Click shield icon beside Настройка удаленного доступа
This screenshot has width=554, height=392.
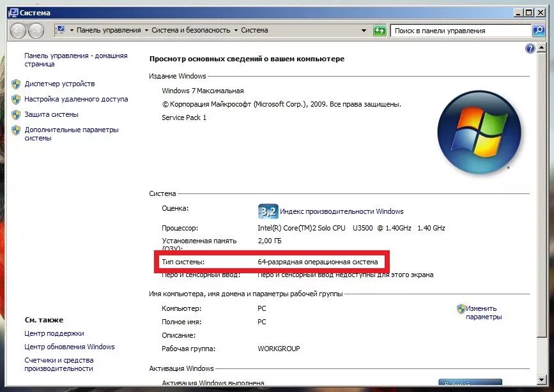click(16, 99)
